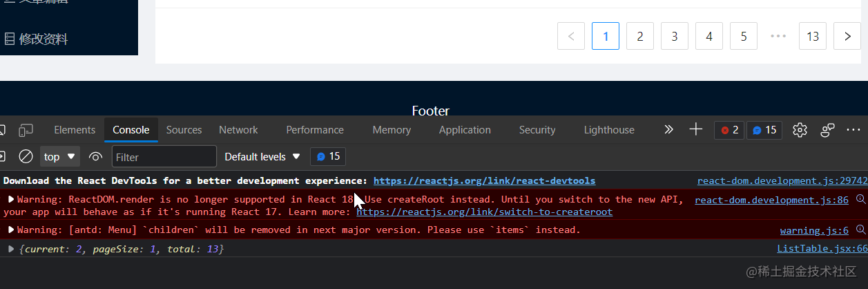The width and height of the screenshot is (868, 289).
Task: Open react-dom.development.js:29742 source link
Action: point(782,180)
